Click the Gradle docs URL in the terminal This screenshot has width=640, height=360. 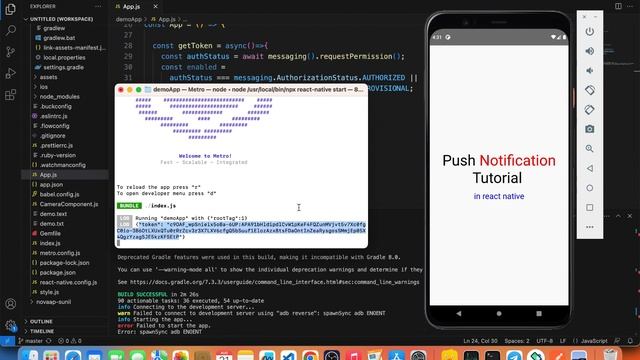[274, 282]
